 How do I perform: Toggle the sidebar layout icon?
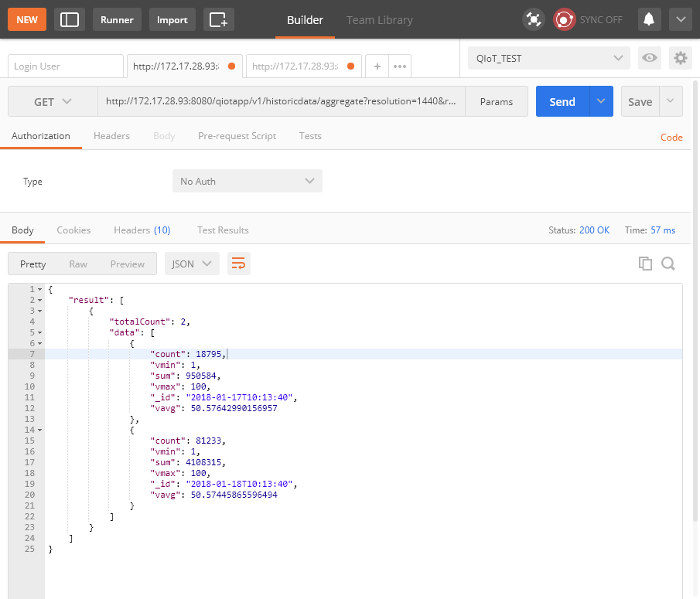pos(70,19)
